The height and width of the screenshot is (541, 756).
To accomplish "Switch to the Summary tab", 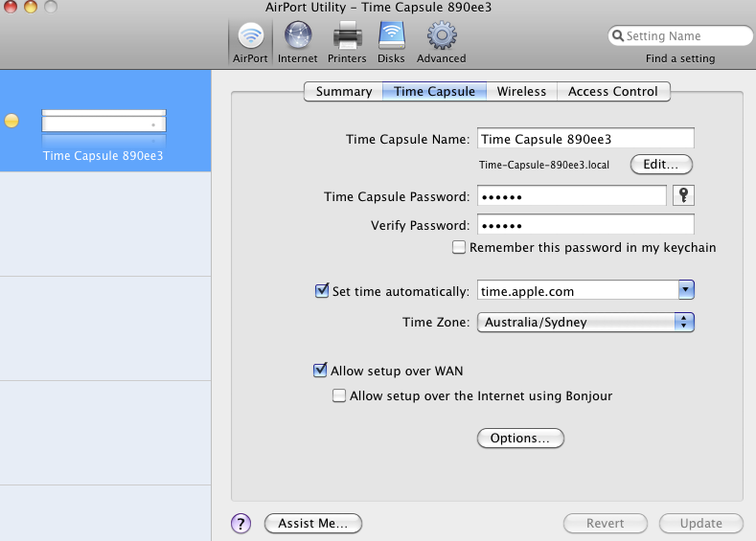I will click(x=344, y=92).
